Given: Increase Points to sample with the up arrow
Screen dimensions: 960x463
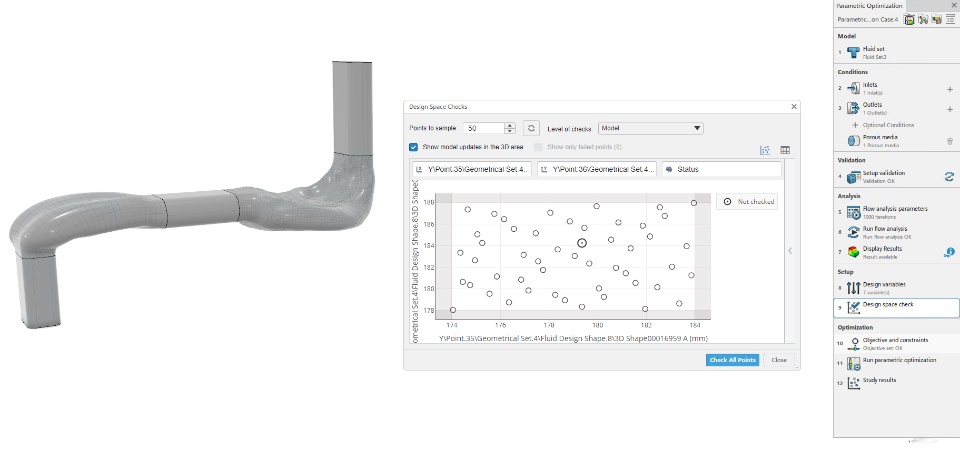Looking at the screenshot, I should click(x=510, y=126).
